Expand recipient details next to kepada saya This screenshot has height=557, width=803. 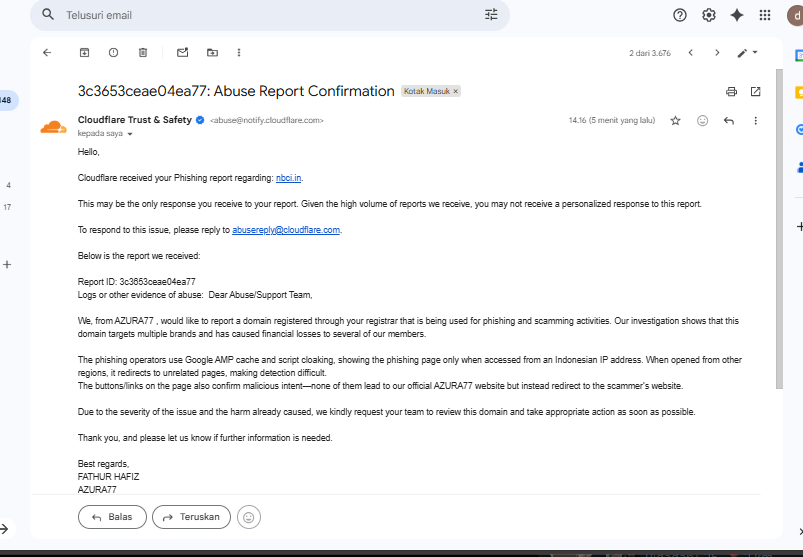130,134
